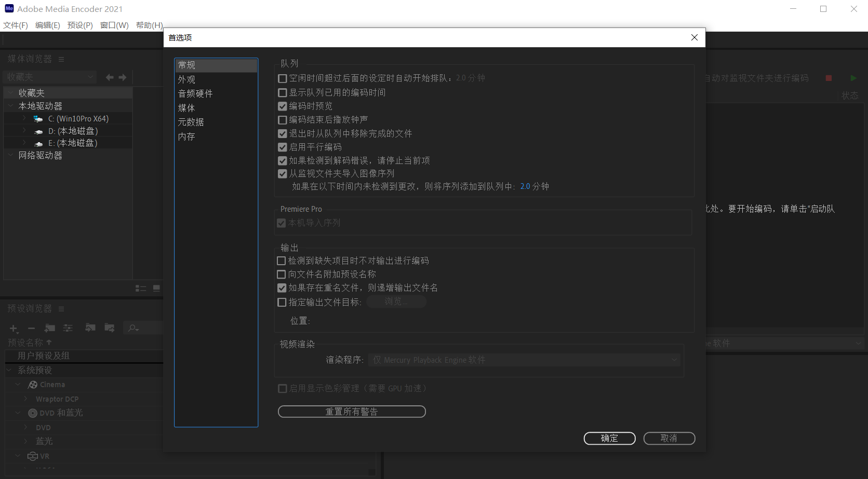Open preset settings icon in Preset Browser
This screenshot has width=868, height=479.
pos(68,328)
